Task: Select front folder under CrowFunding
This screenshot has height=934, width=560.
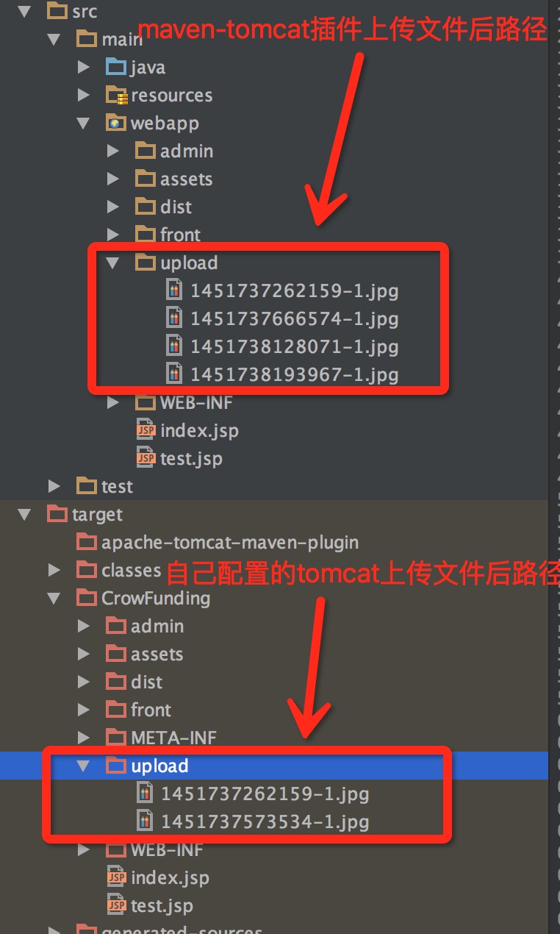Action: click(151, 710)
